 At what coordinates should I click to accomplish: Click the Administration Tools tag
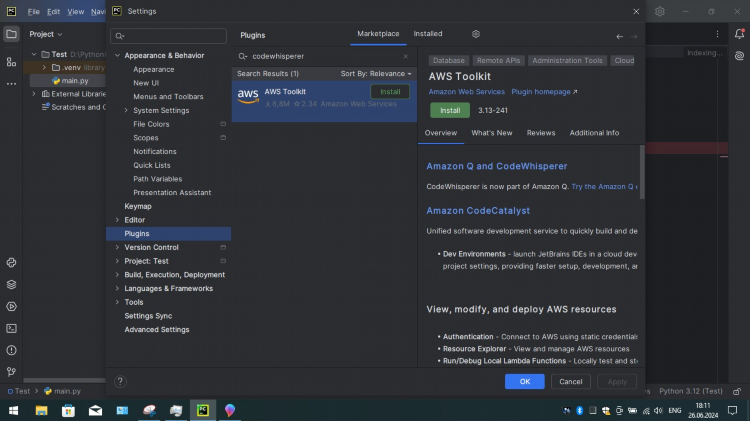(567, 61)
